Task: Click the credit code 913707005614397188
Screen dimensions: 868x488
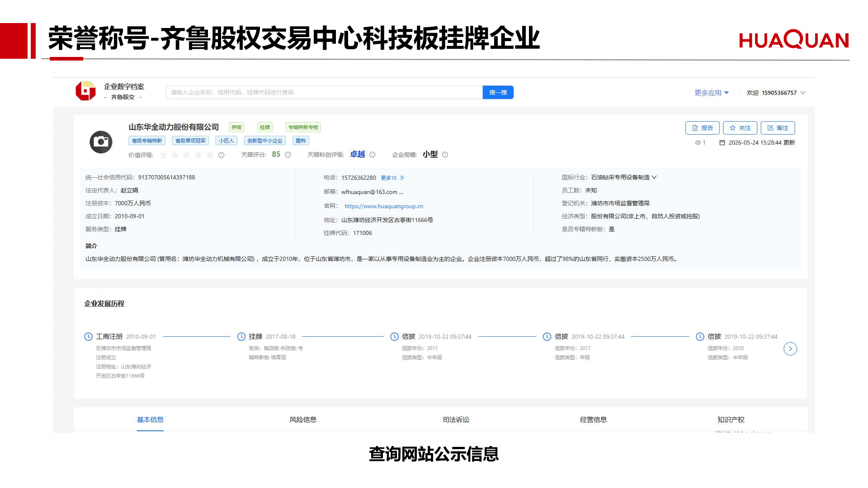Action: (x=166, y=178)
